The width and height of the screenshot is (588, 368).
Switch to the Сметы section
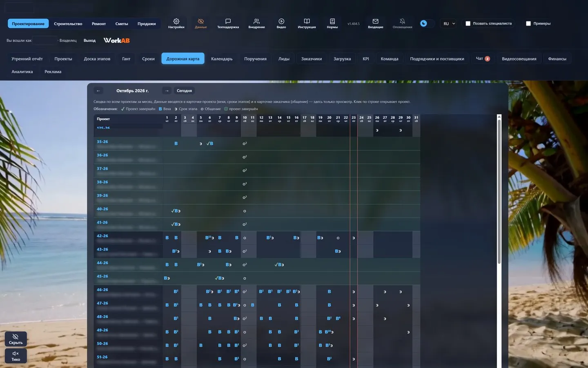click(x=122, y=24)
